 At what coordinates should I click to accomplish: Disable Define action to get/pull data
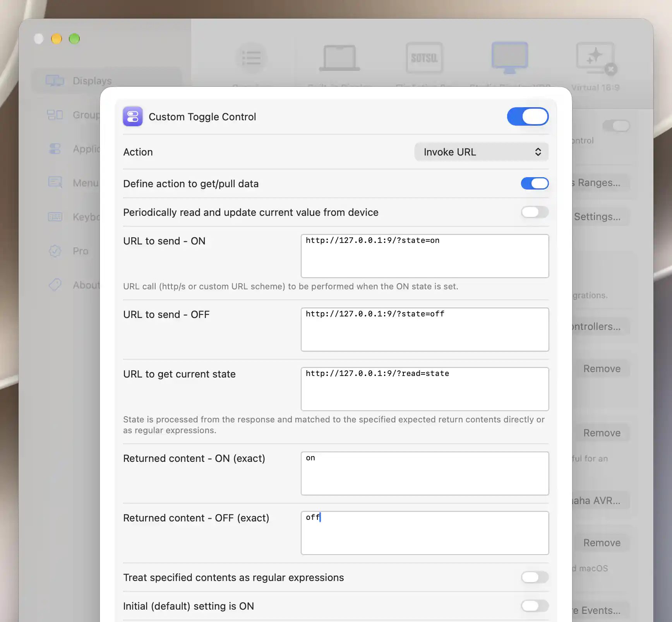coord(535,183)
